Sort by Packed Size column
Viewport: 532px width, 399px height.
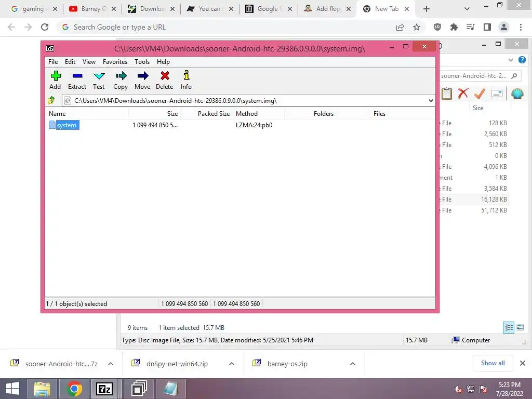pos(207,114)
